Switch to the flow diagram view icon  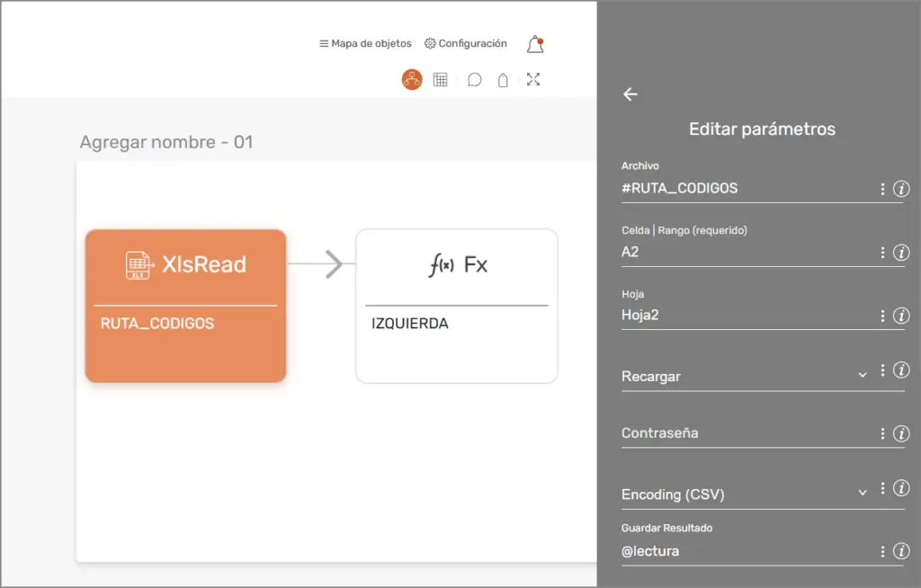pyautogui.click(x=412, y=79)
